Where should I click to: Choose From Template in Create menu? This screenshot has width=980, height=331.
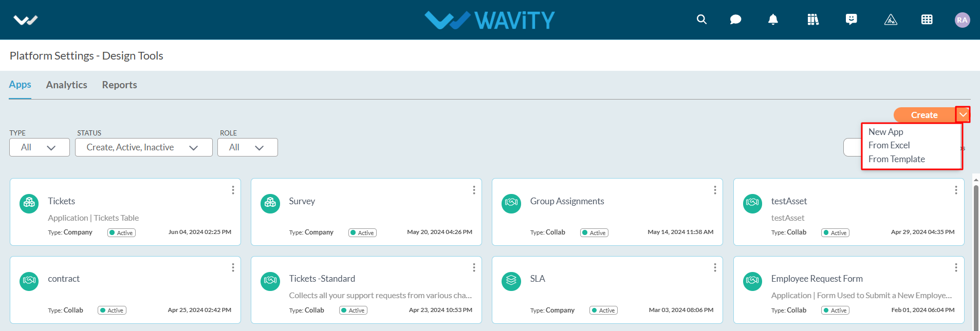coord(897,159)
